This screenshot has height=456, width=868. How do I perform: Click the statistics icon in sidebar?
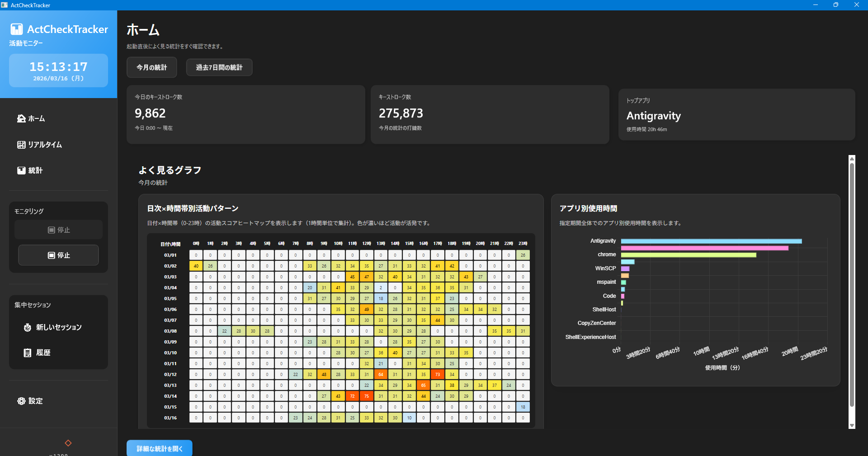point(21,170)
